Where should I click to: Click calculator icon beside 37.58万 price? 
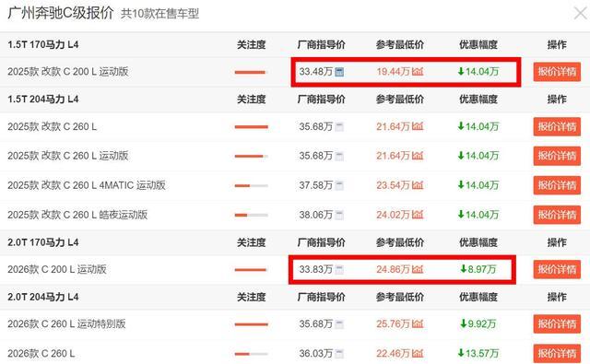pyautogui.click(x=339, y=185)
